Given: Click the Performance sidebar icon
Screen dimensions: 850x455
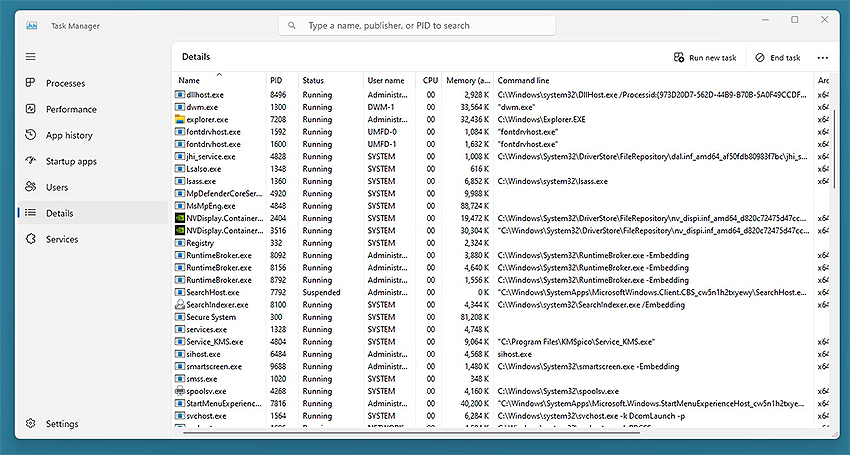Looking at the screenshot, I should (31, 109).
